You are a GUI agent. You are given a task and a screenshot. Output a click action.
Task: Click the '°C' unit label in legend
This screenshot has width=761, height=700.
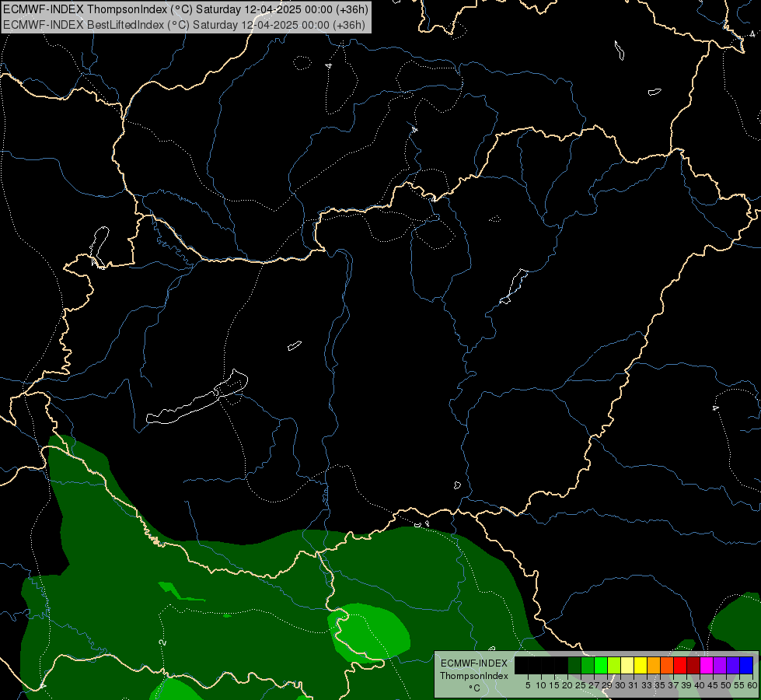475,688
